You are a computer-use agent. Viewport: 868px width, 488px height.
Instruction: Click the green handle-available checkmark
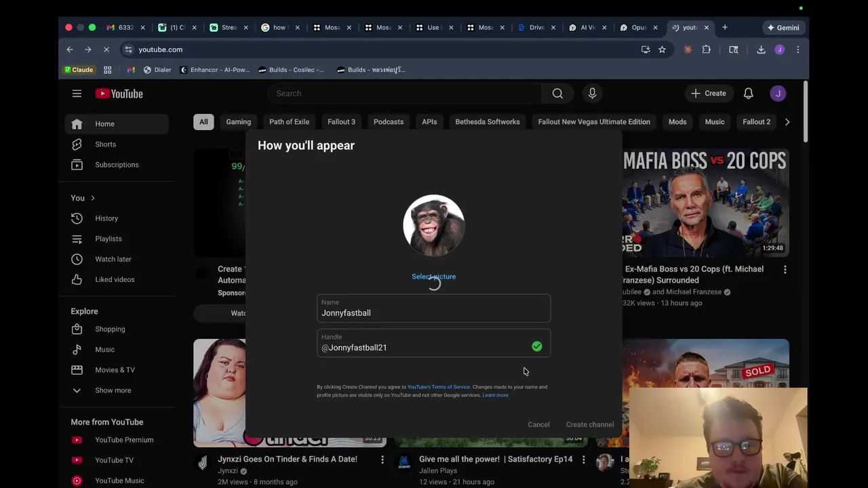(536, 347)
